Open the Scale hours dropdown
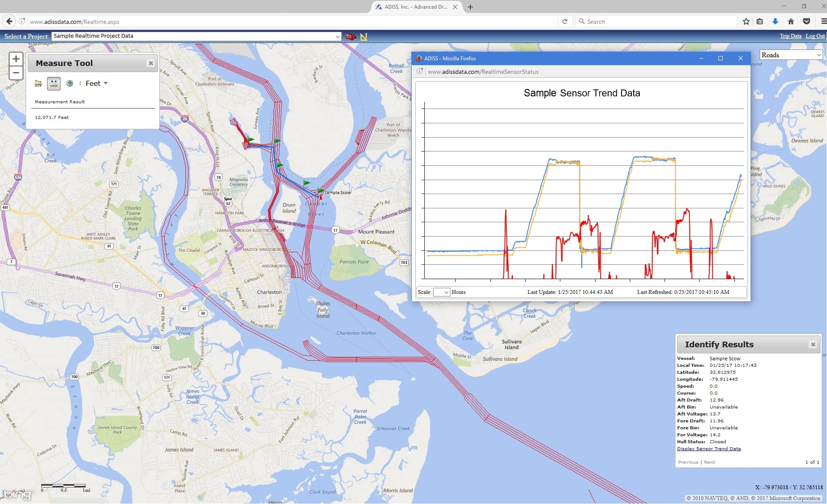 pos(441,292)
